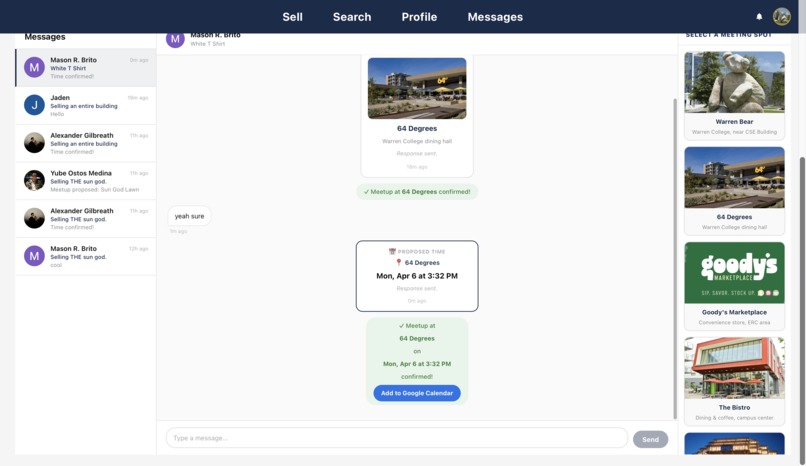Open Alexander Gilbreath entire building conversation
The height and width of the screenshot is (466, 806).
click(86, 143)
